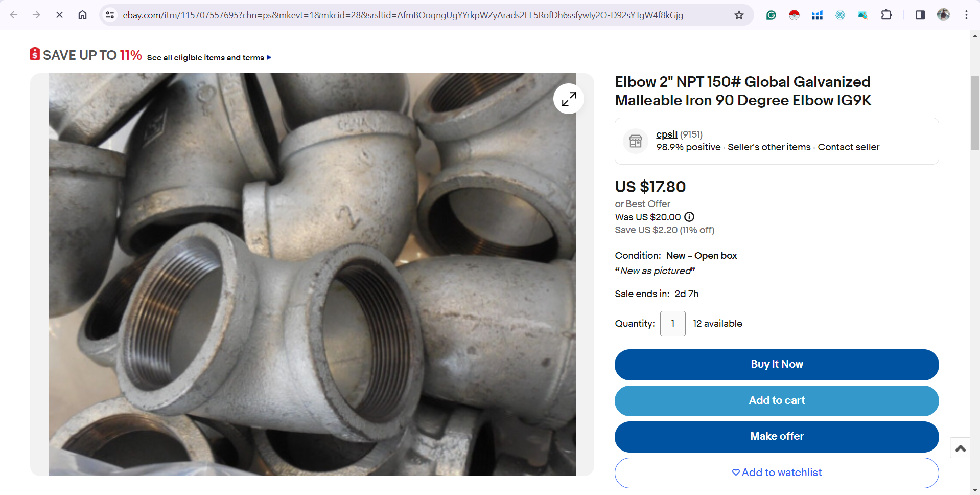The width and height of the screenshot is (980, 495).
Task: Stop page loading with the X button
Action: tap(59, 15)
